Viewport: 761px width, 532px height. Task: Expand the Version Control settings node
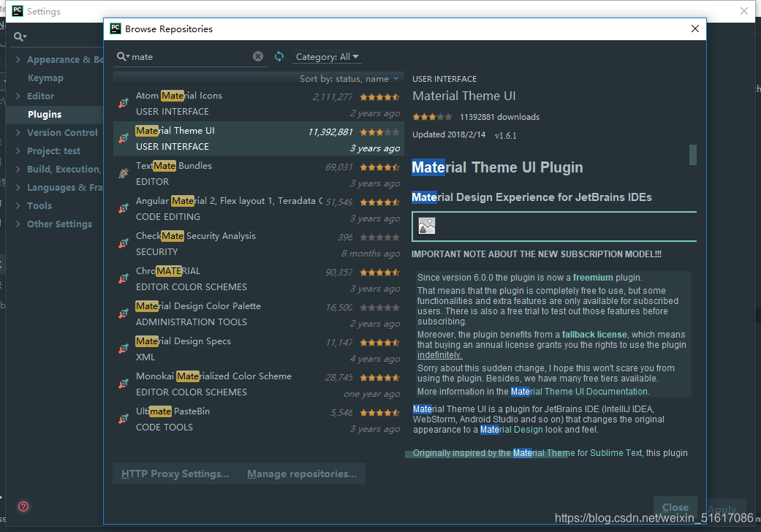click(18, 132)
